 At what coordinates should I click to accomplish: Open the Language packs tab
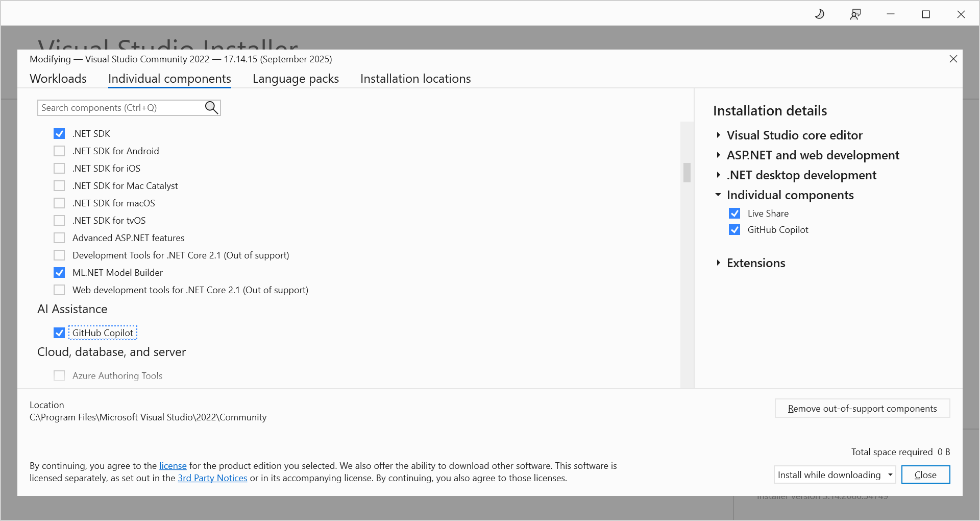click(295, 78)
